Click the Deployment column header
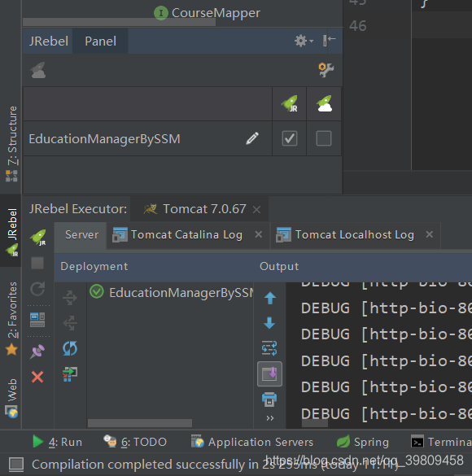The image size is (472, 476). 154,267
